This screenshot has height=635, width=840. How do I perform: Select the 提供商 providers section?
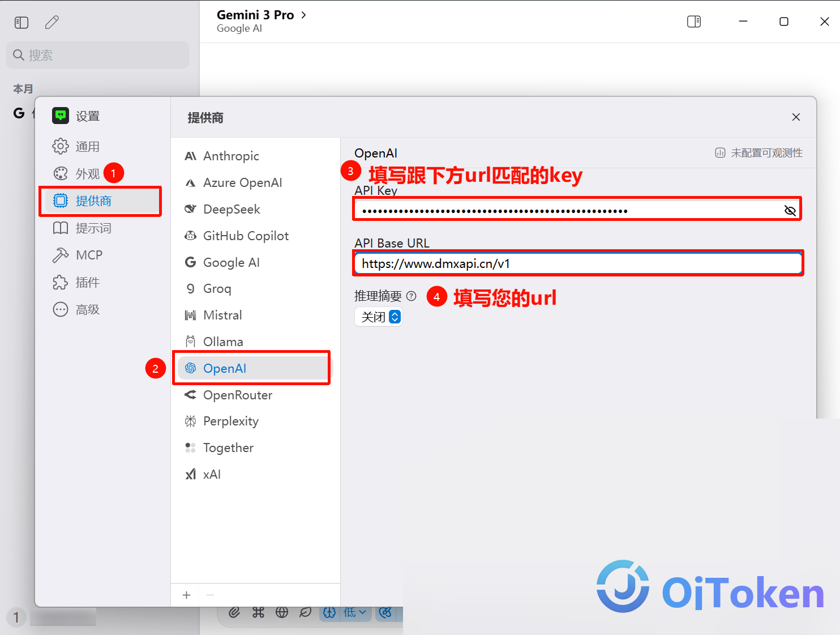[101, 201]
